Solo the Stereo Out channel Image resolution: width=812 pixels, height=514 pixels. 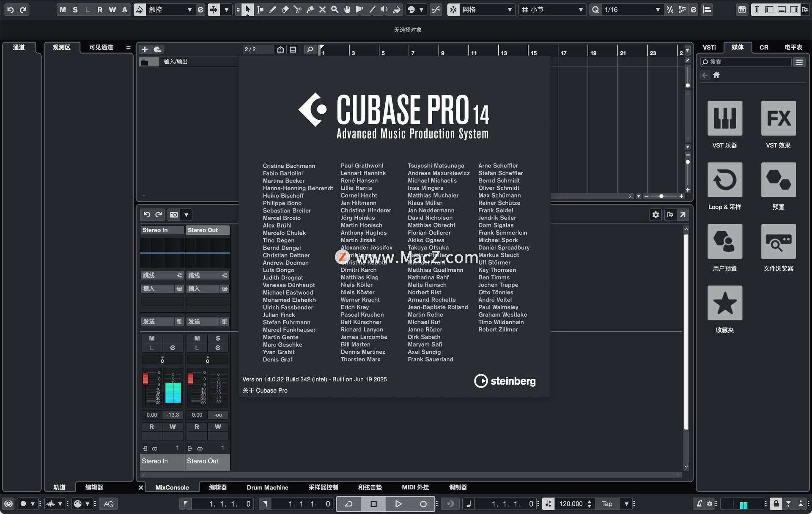point(218,338)
